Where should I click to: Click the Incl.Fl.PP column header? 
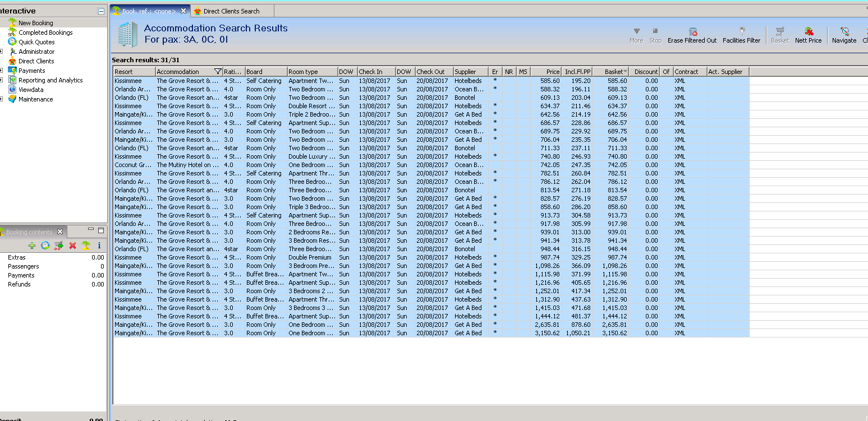click(577, 72)
